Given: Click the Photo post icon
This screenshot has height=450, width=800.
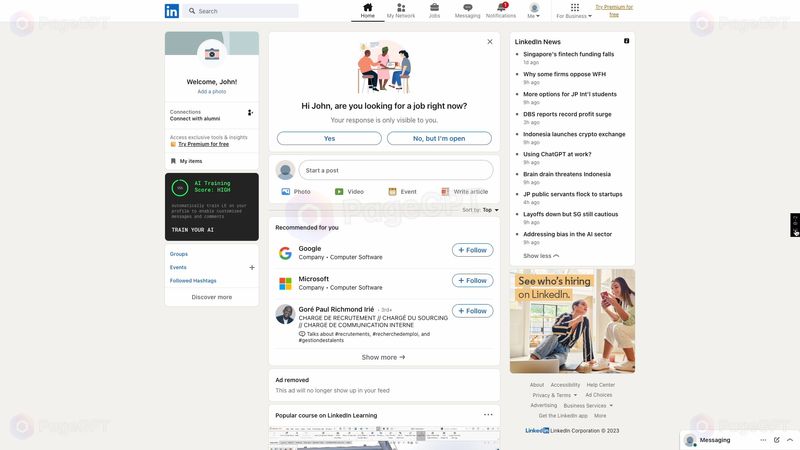Looking at the screenshot, I should 296,191.
